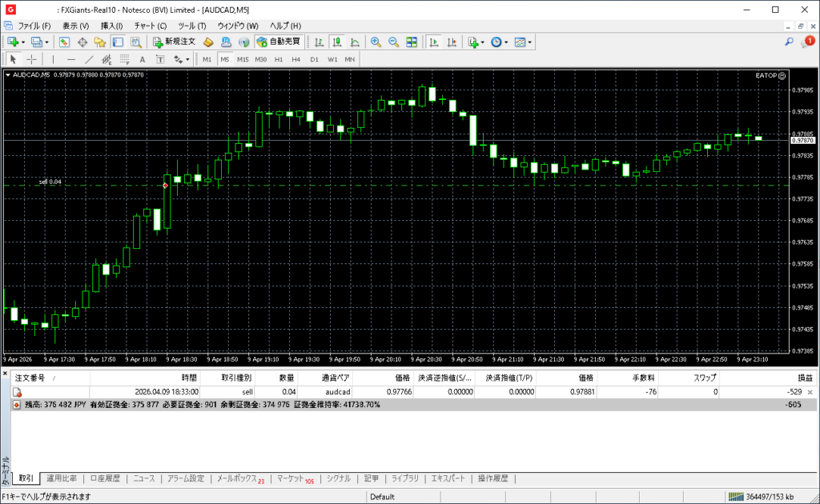This screenshot has width=820, height=504.
Task: Draw a horizontal line tool
Action: 71,59
